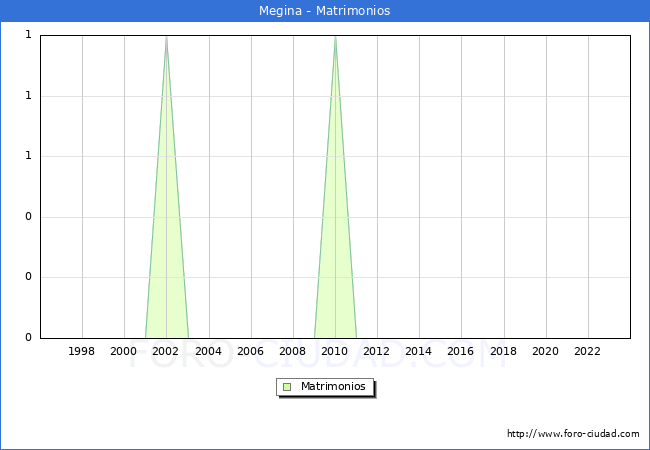The image size is (650, 450).
Task: Select the 2000 x-axis label
Action: [124, 351]
